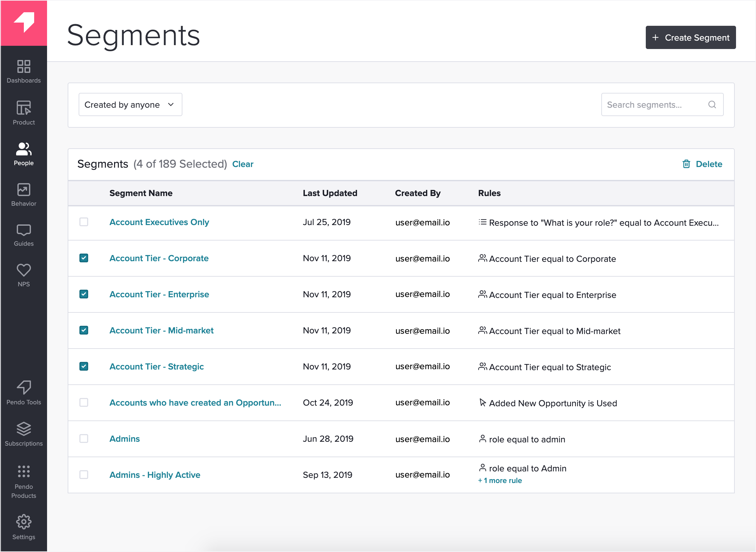Show the + 1 more rule link
This screenshot has width=756, height=552.
pos(500,480)
